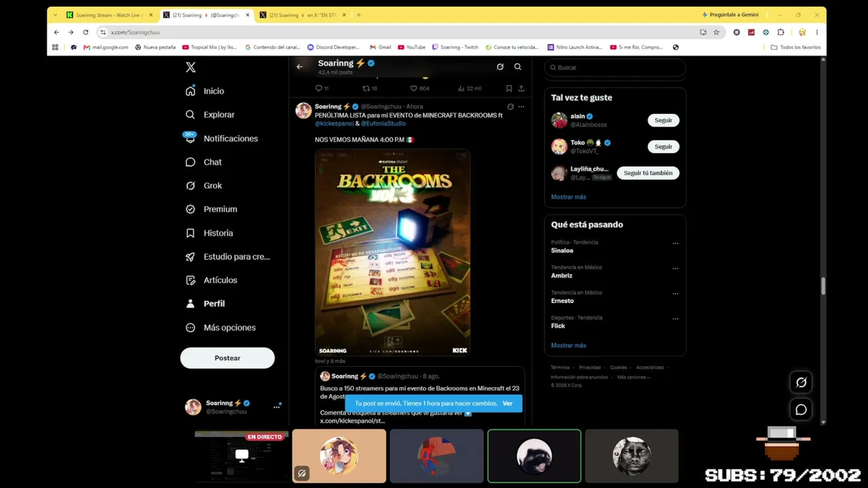
Task: Search posts using the header magnifier icon
Action: (x=517, y=66)
